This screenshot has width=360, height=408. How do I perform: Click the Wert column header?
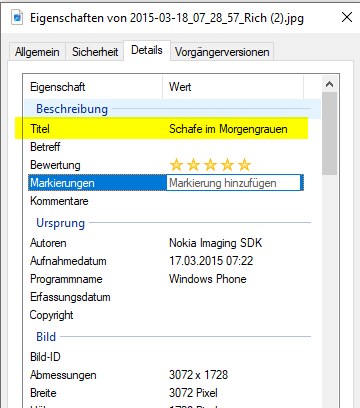(x=233, y=87)
